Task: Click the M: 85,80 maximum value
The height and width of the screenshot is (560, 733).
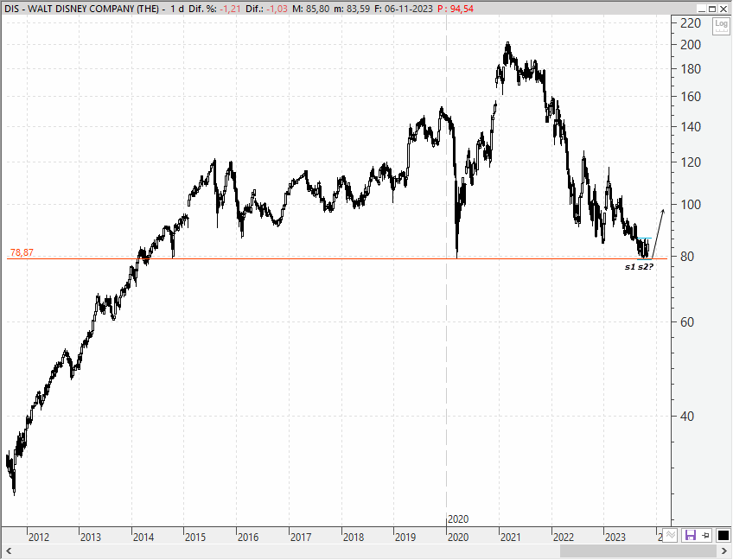Action: tap(311, 9)
